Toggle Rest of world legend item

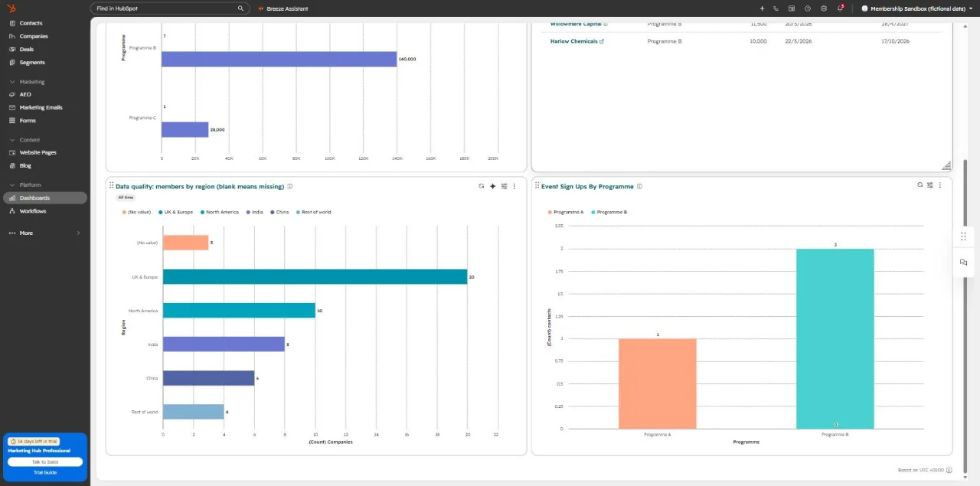pos(313,212)
